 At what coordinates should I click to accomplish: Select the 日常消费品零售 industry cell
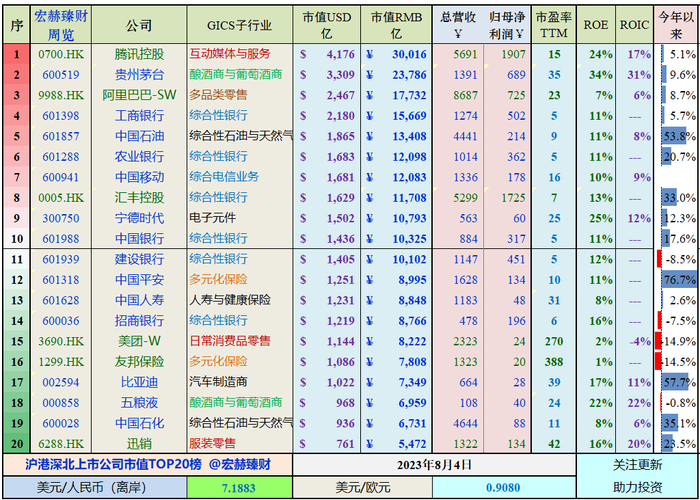(x=240, y=341)
